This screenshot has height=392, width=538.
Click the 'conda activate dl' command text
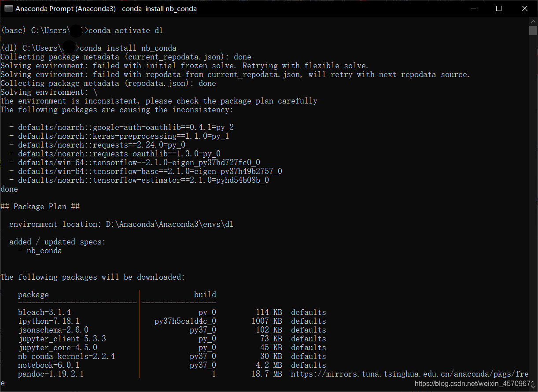pos(126,30)
